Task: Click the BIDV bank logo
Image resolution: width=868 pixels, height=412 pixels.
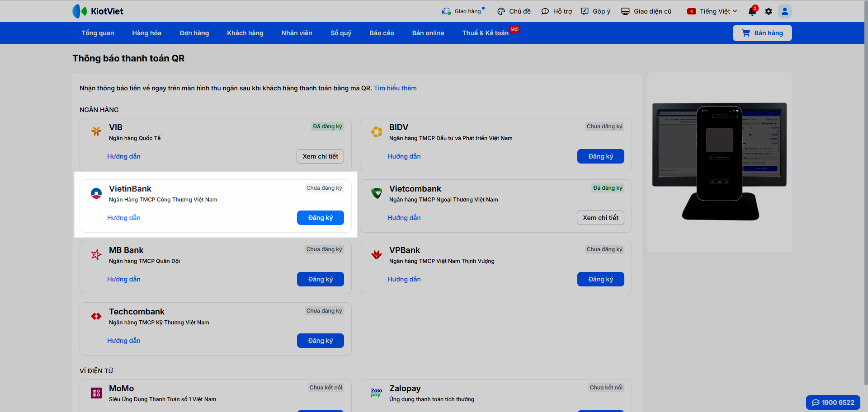Action: tap(377, 131)
